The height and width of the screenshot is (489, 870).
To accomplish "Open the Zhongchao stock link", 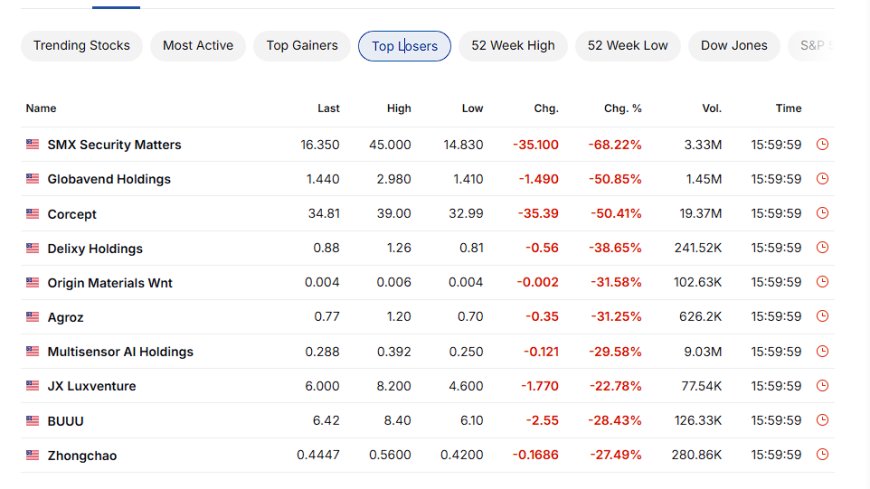I will (82, 456).
